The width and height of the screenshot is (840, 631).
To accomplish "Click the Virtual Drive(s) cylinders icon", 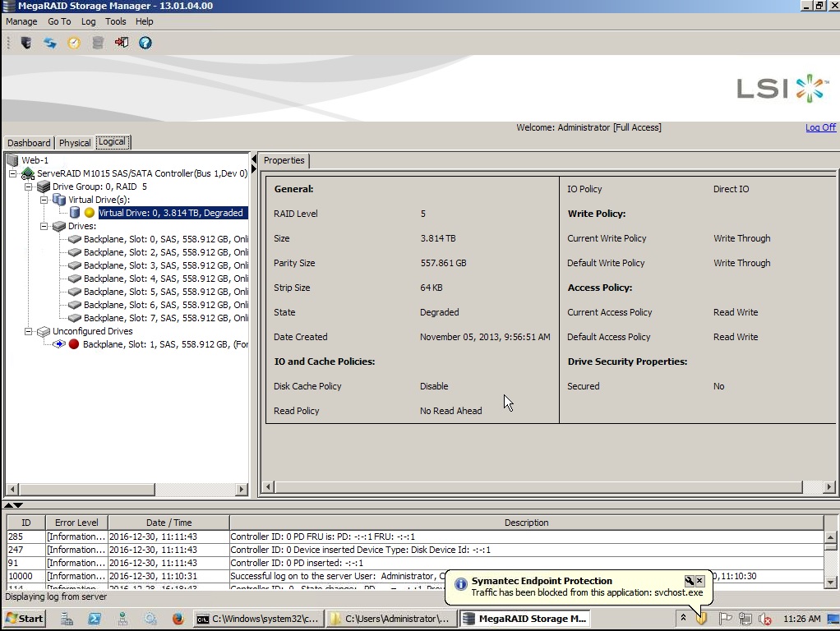I will (x=59, y=200).
